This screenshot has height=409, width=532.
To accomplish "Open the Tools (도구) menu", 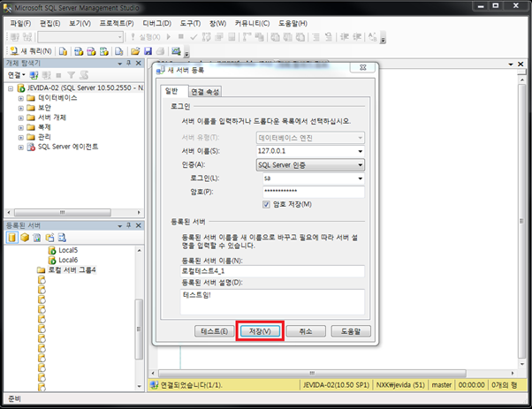I will (x=190, y=23).
